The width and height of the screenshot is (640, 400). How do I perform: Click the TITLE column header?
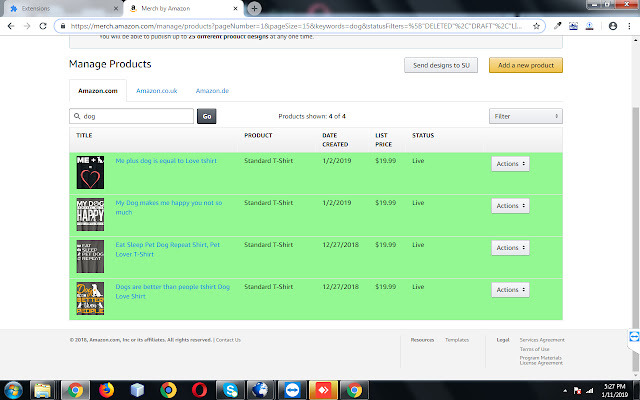84,136
